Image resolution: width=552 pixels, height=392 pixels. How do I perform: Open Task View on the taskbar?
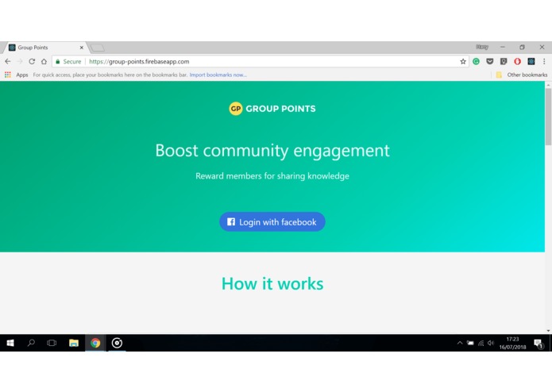(52, 343)
